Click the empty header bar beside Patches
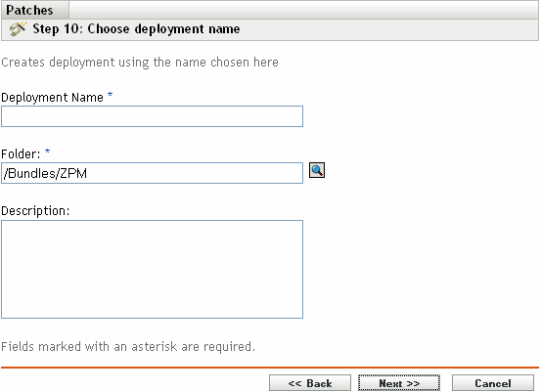The image size is (540, 392). click(303, 10)
